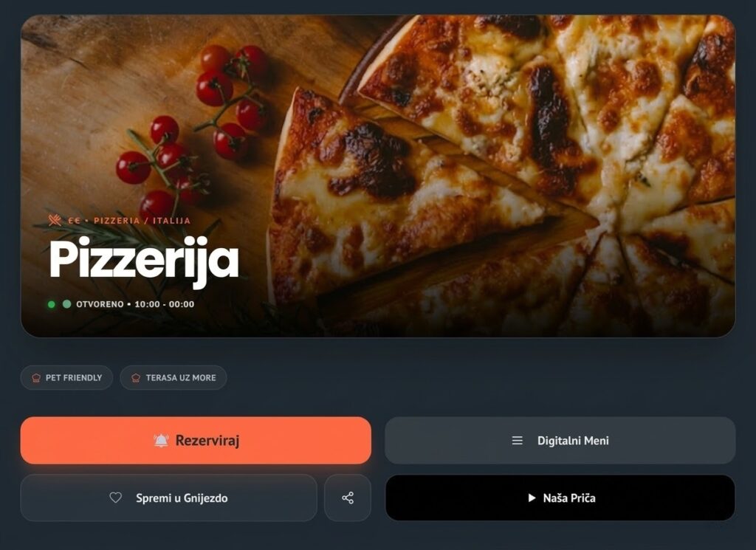This screenshot has height=550, width=756.
Task: Click the crossed utensils icon above Pizzerija
Action: [55, 220]
